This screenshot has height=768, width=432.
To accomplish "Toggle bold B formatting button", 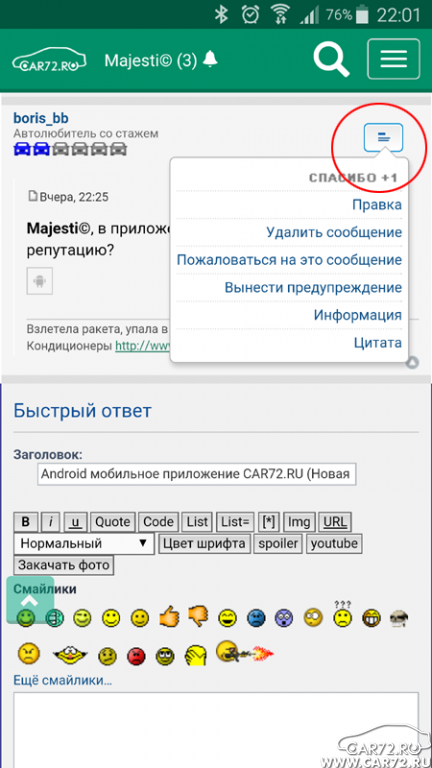I will tap(26, 522).
